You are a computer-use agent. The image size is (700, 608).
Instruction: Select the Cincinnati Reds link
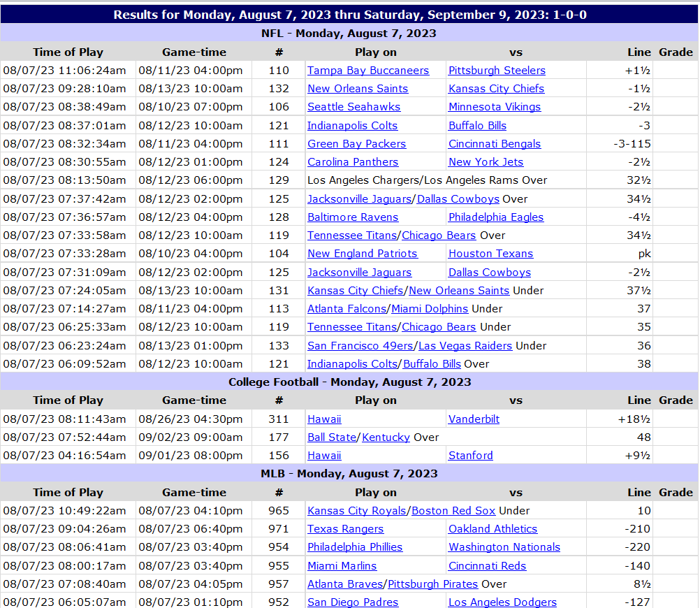coord(488,566)
